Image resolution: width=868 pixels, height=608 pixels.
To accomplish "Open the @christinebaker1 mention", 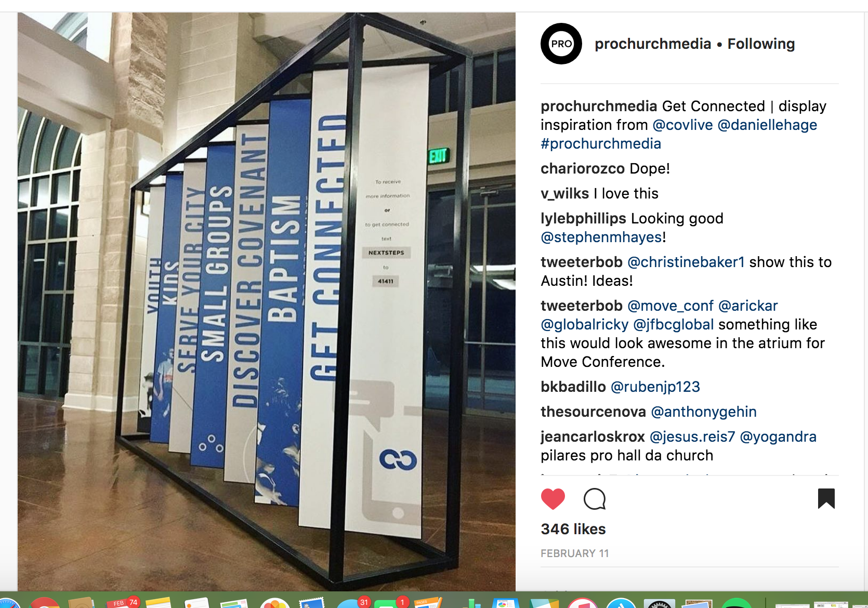I will click(686, 262).
